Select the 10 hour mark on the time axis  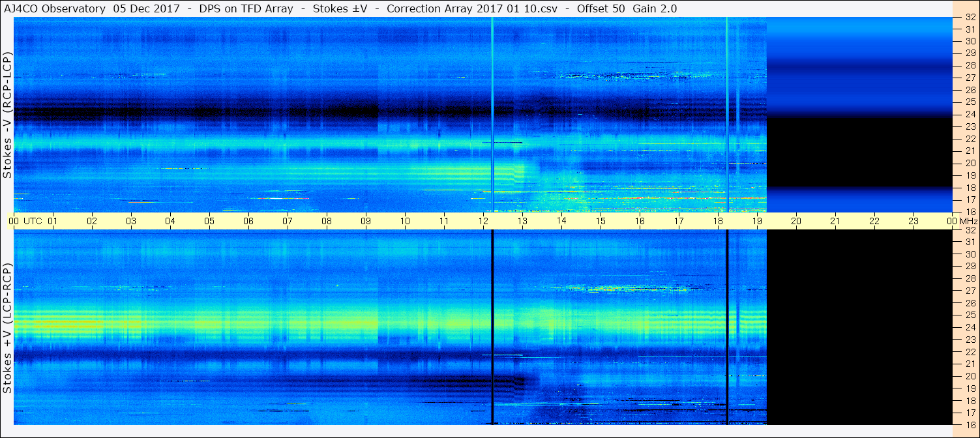tap(405, 221)
